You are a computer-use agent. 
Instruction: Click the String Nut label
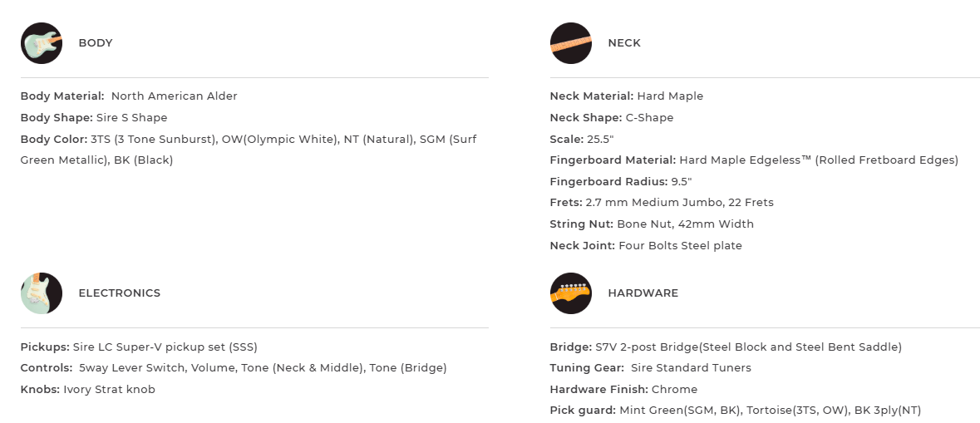pos(582,224)
